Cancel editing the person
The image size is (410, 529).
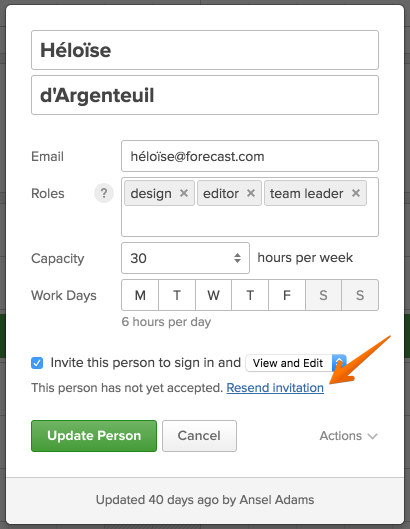tap(199, 436)
